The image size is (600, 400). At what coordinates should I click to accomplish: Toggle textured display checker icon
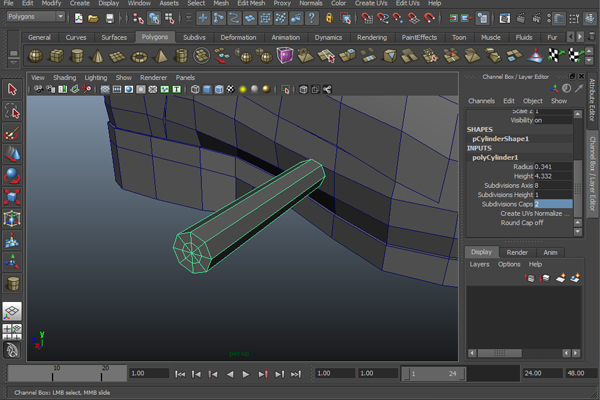(231, 89)
